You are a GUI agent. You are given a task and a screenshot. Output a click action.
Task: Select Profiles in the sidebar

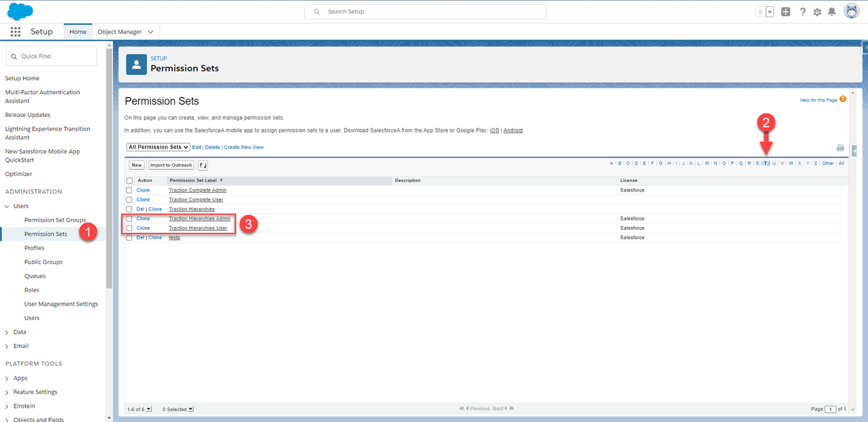(x=35, y=248)
